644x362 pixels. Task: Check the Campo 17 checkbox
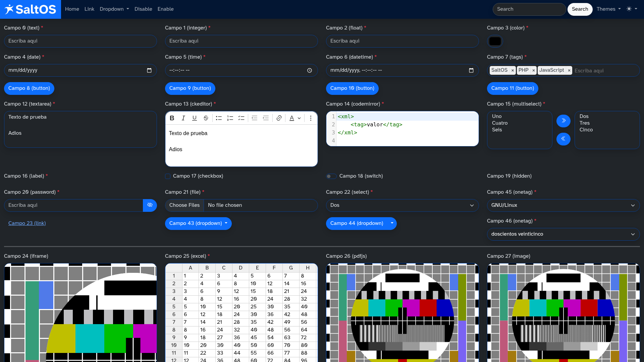click(x=168, y=176)
